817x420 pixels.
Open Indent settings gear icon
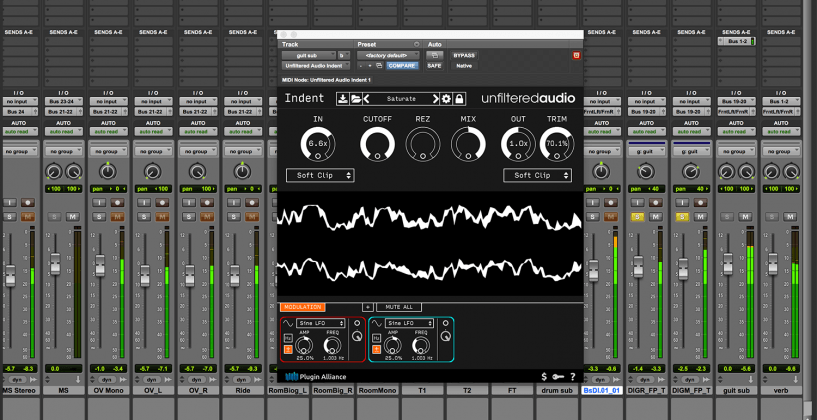click(x=447, y=99)
